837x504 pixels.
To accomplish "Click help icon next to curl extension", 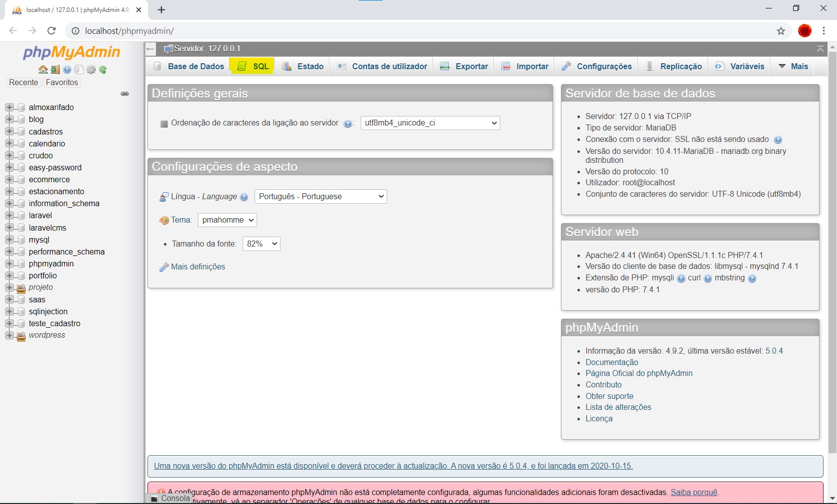I will pos(708,279).
